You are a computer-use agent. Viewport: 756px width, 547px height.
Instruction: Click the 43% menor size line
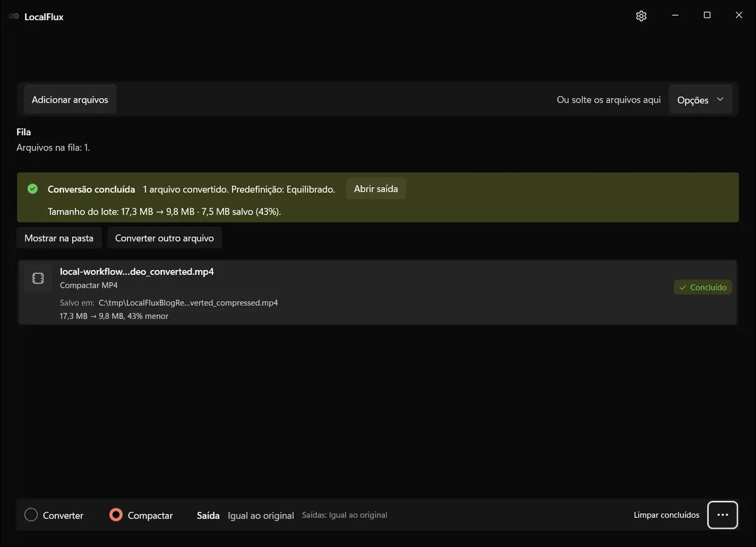pos(114,316)
